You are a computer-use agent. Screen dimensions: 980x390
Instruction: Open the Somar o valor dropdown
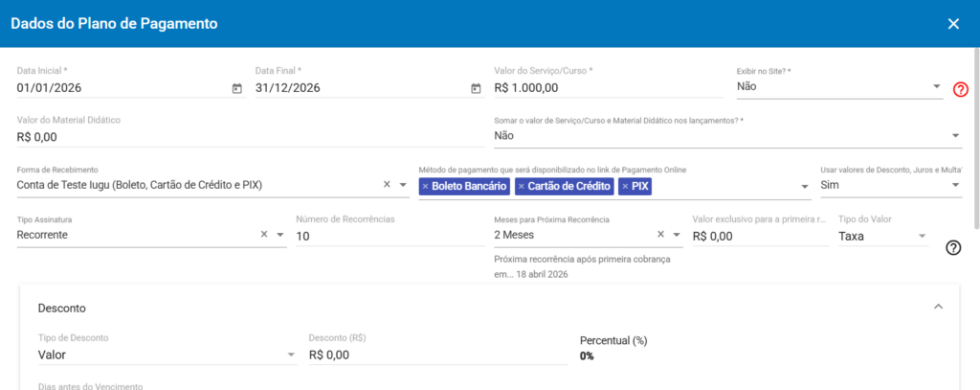pyautogui.click(x=955, y=136)
